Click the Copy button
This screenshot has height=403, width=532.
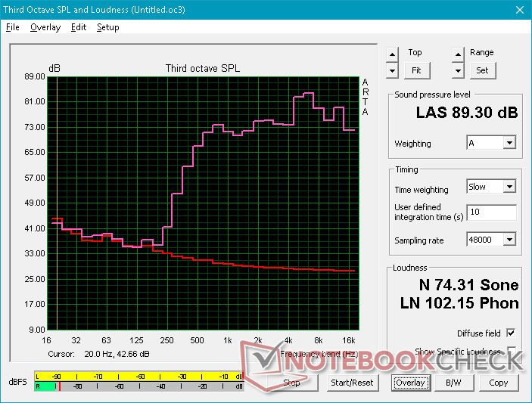(499, 383)
